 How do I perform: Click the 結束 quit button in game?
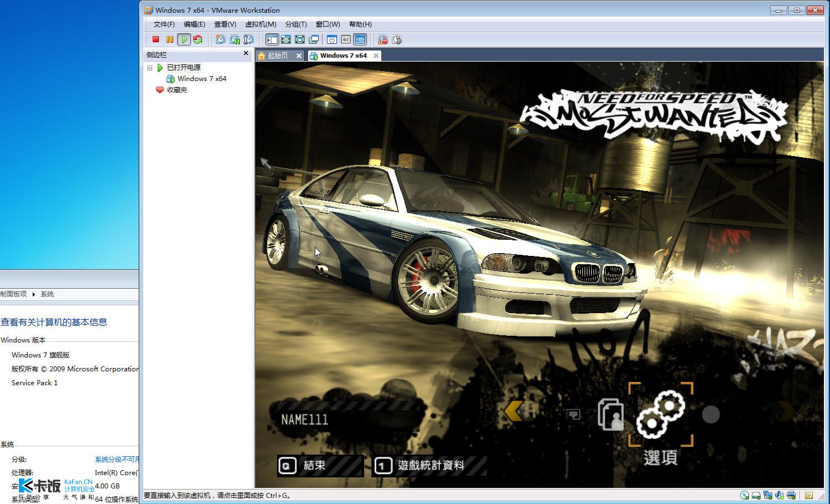click(320, 466)
